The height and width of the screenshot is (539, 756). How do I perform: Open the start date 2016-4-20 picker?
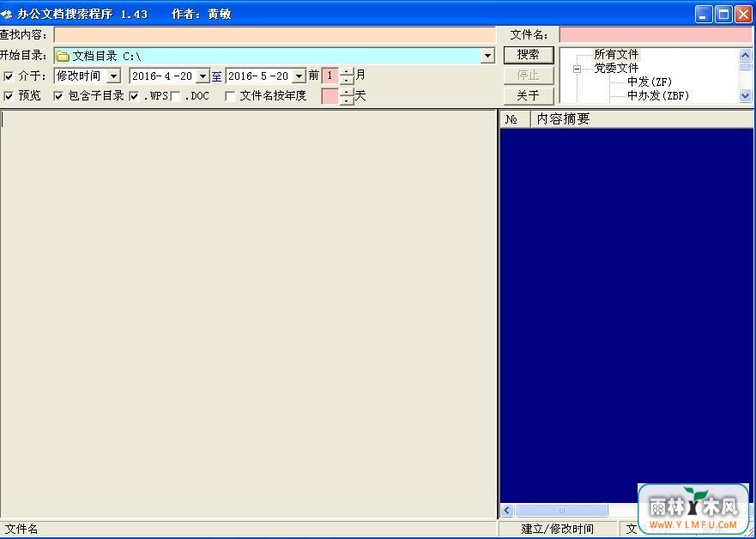(203, 76)
